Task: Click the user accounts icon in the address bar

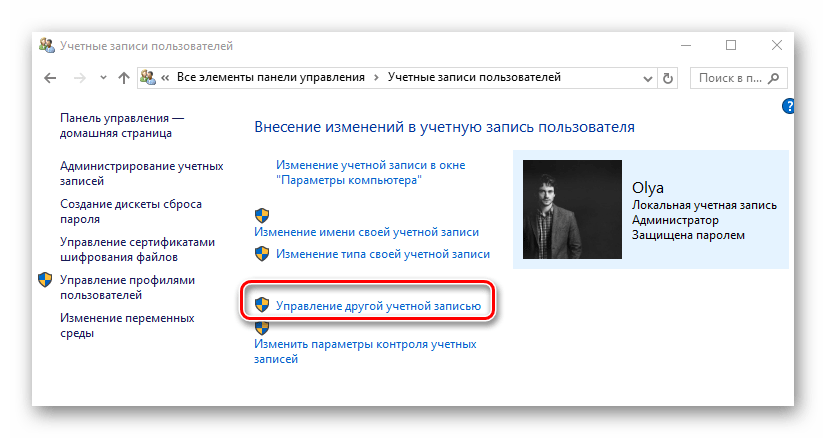Action: pos(147,78)
